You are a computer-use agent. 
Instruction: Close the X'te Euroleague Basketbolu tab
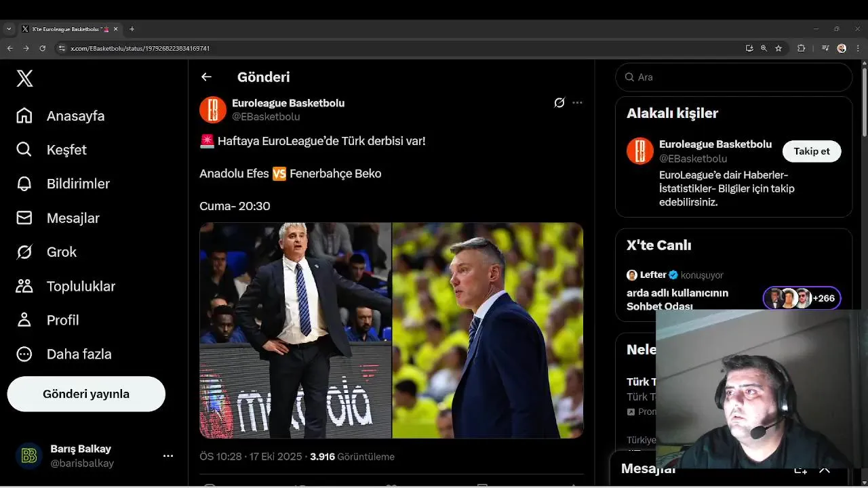click(115, 29)
